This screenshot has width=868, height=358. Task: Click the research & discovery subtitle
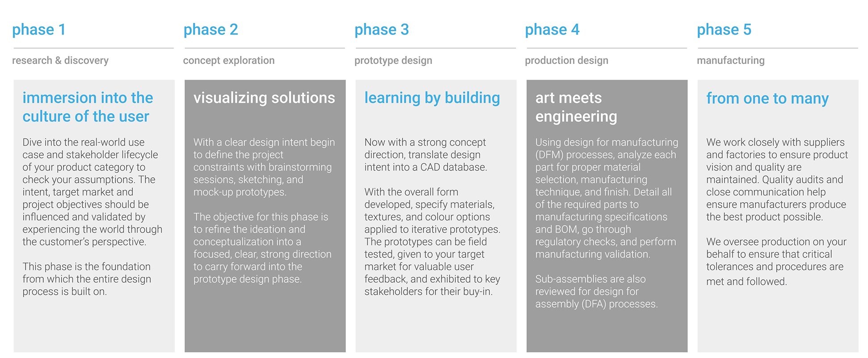[x=60, y=61]
